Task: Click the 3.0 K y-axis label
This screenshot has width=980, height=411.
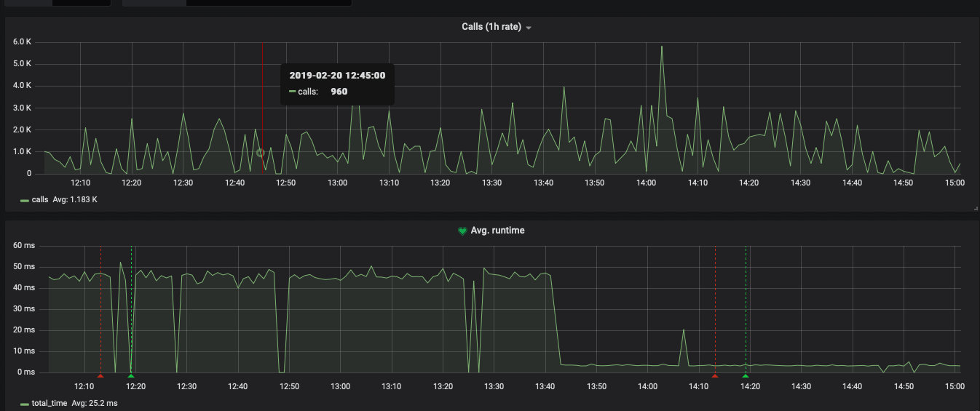Action: click(x=23, y=108)
